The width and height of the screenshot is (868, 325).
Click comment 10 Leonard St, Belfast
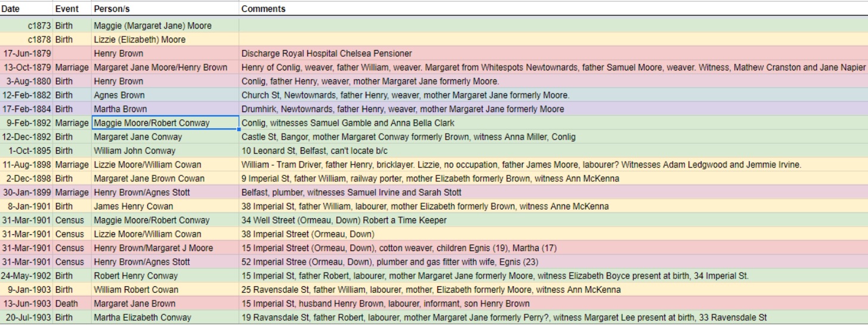click(x=553, y=151)
